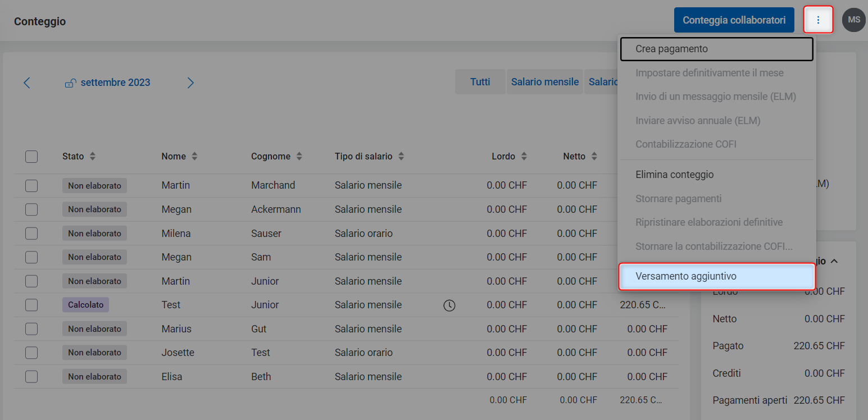Choose Versamento aggiuntivo from menu
The height and width of the screenshot is (420, 868).
(x=716, y=276)
